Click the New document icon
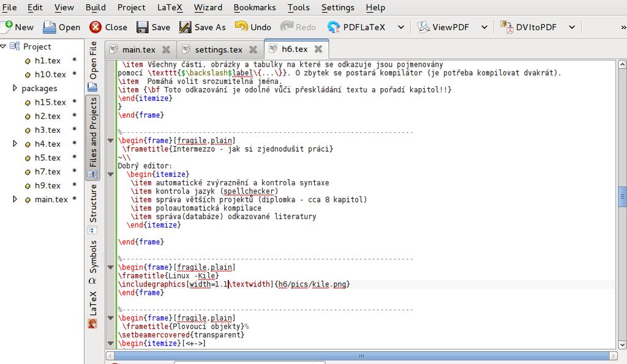This screenshot has height=364, width=627. point(7,27)
